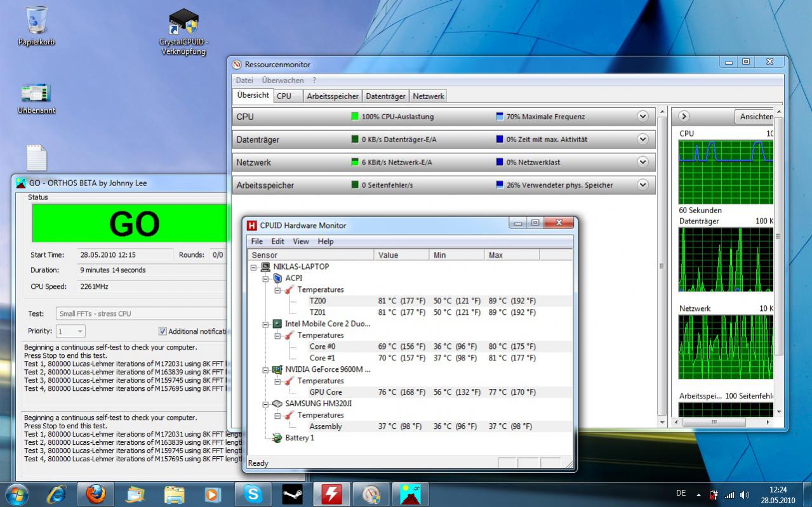Open the volume icon in the system tray
The width and height of the screenshot is (812, 507).
[745, 495]
